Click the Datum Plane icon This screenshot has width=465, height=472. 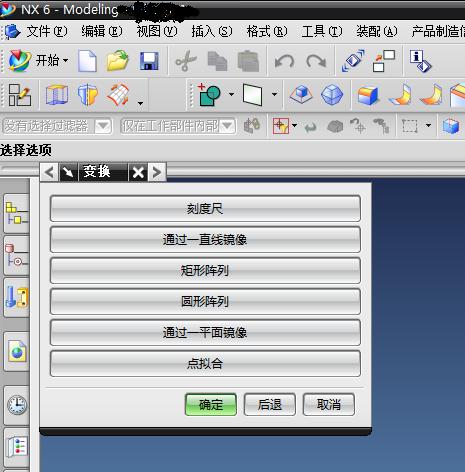tap(252, 95)
